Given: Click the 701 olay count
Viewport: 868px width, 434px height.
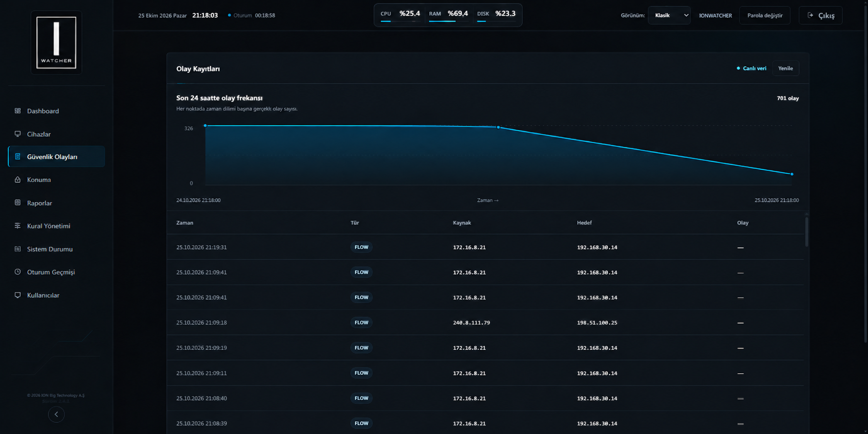Looking at the screenshot, I should [788, 98].
